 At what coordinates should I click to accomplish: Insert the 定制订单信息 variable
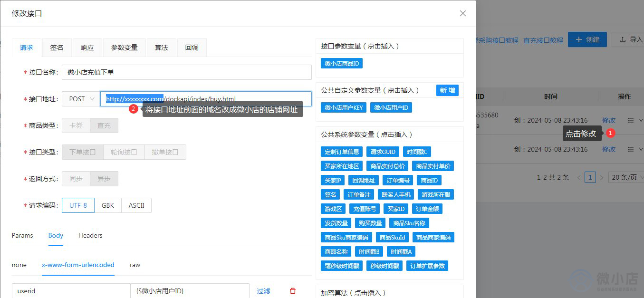pos(342,152)
